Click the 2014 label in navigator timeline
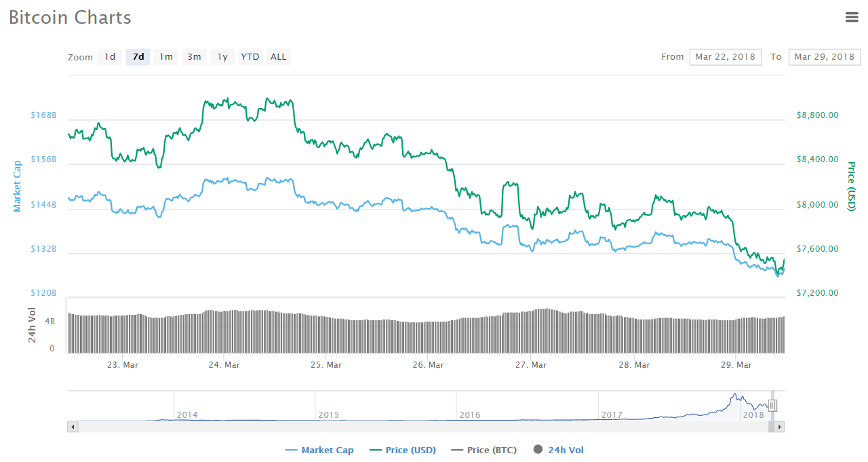 tap(187, 415)
